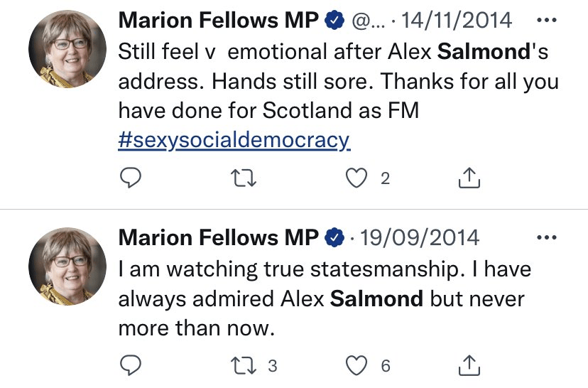Click Marion Fellows MP name in first tweet
588x388 pixels.
[218, 21]
